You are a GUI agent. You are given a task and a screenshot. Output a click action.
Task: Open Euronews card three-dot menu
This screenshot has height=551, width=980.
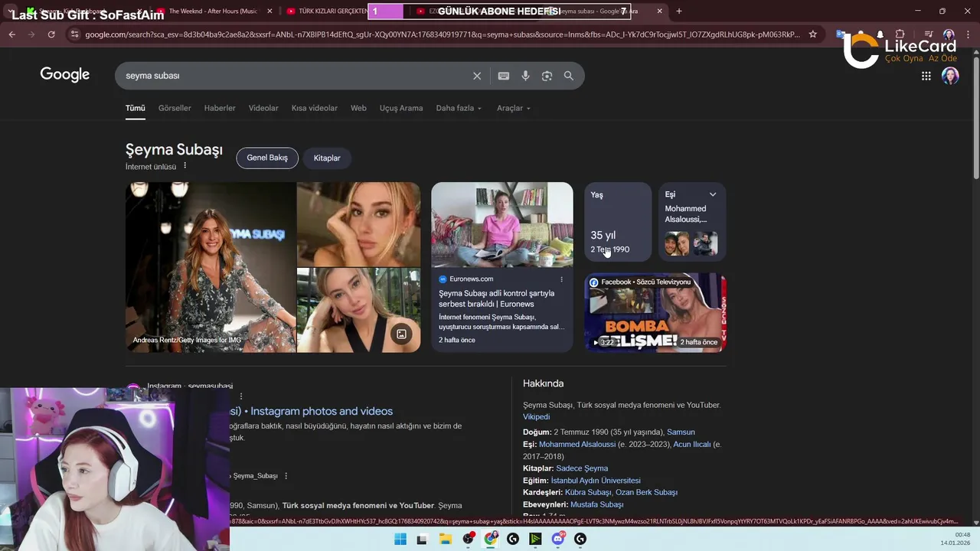click(561, 279)
